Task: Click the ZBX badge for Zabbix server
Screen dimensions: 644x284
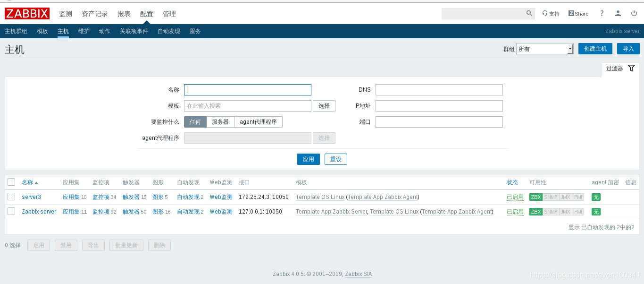Action: (535, 212)
